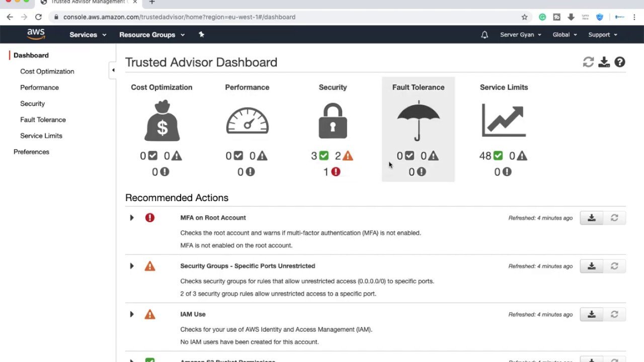Image resolution: width=644 pixels, height=362 pixels.
Task: Select the Service Limits chart icon
Action: tap(504, 120)
